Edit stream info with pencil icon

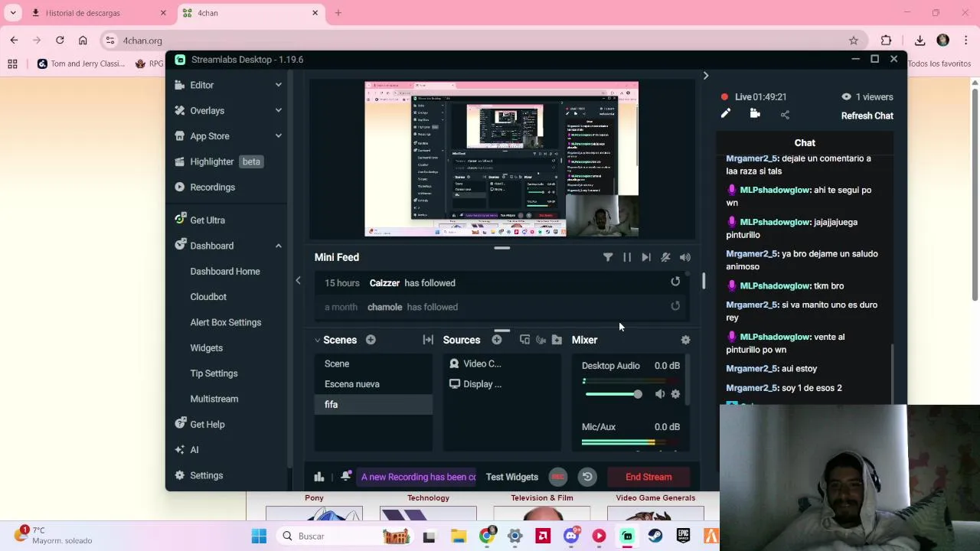(x=726, y=114)
